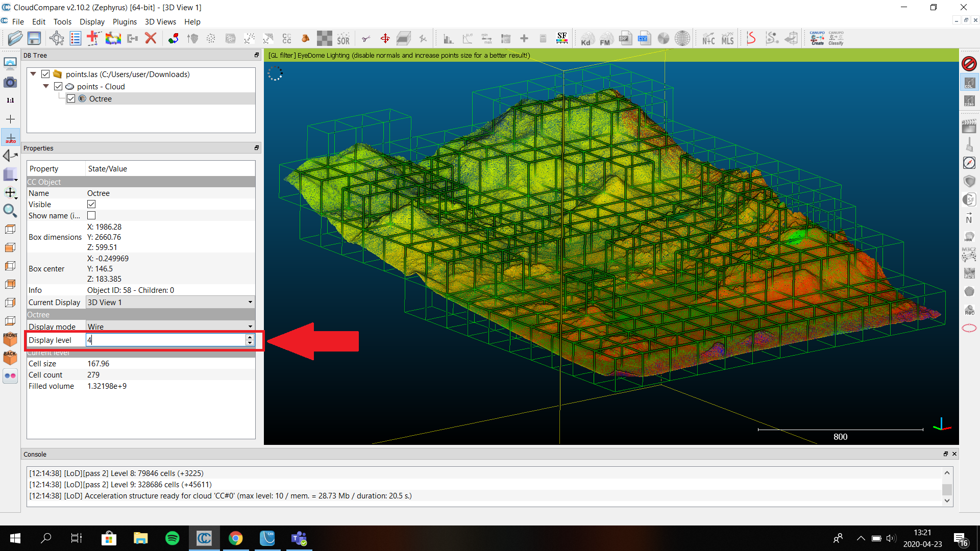Click the SF (Scalar Field) display icon
The image size is (980, 551).
click(x=562, y=38)
